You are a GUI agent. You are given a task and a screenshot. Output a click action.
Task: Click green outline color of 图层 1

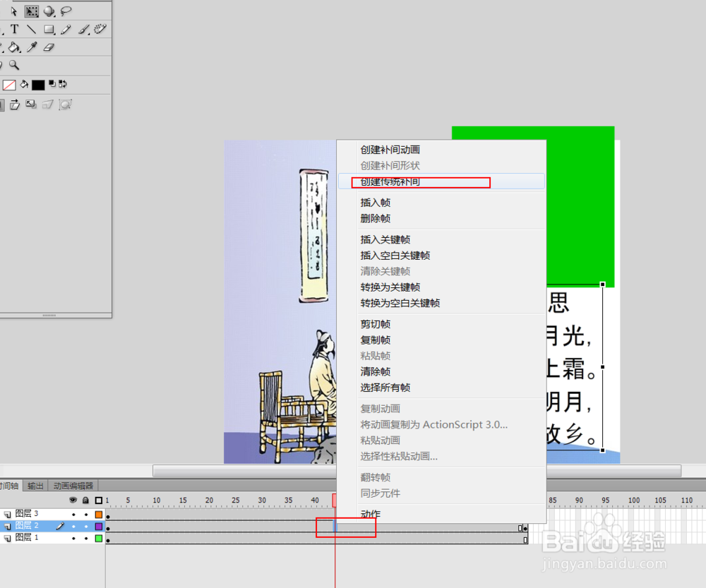click(x=99, y=538)
